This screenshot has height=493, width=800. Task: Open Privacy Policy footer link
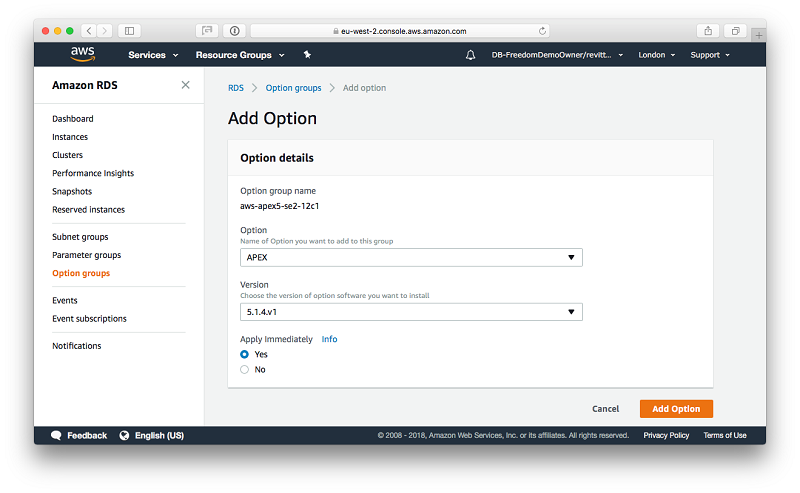click(x=666, y=435)
